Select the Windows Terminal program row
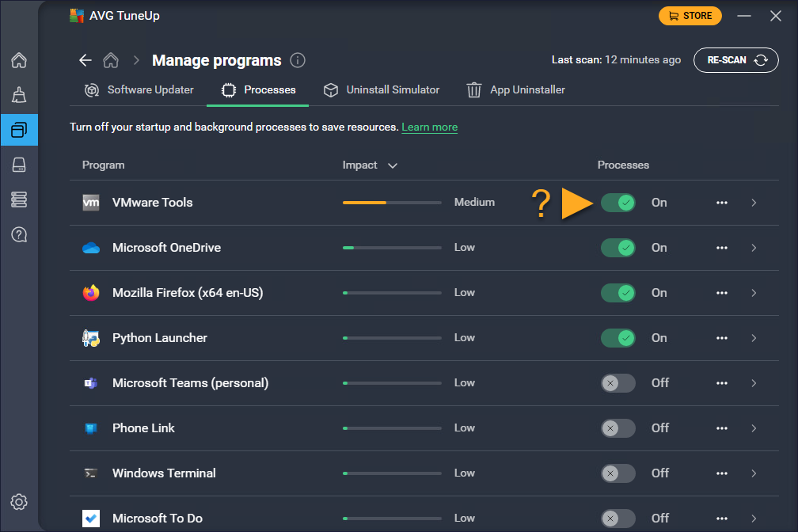Screen dimensions: 798x532 pos(164,473)
